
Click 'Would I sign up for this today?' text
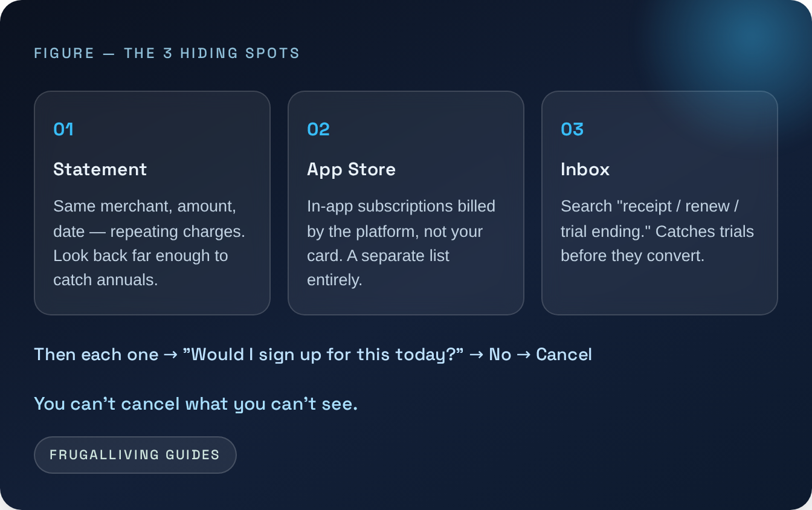pyautogui.click(x=323, y=354)
